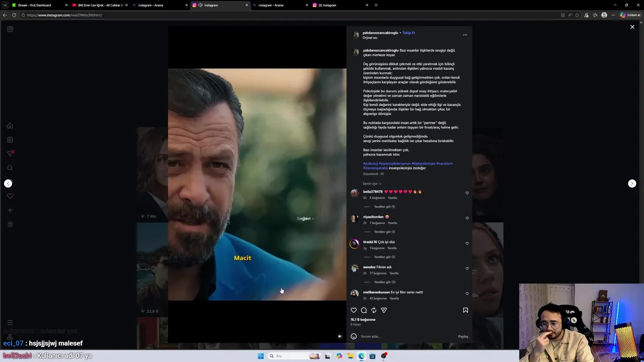Repost the reel with the repost icon

point(374,310)
